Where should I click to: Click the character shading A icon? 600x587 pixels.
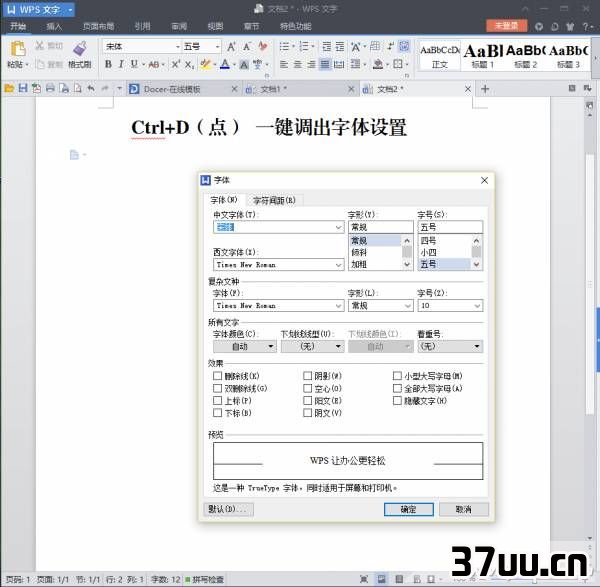pos(244,65)
